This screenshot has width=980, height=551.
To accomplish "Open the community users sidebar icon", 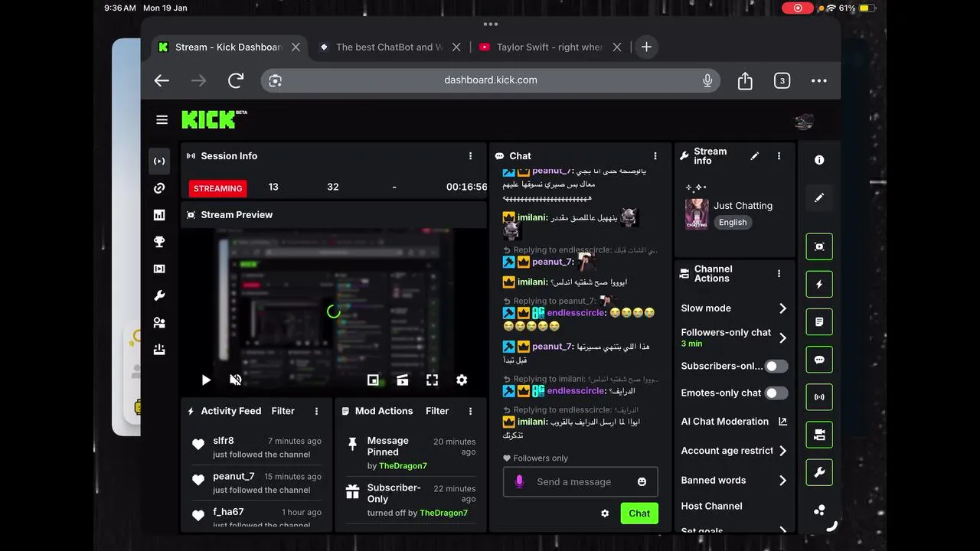I will (x=159, y=323).
